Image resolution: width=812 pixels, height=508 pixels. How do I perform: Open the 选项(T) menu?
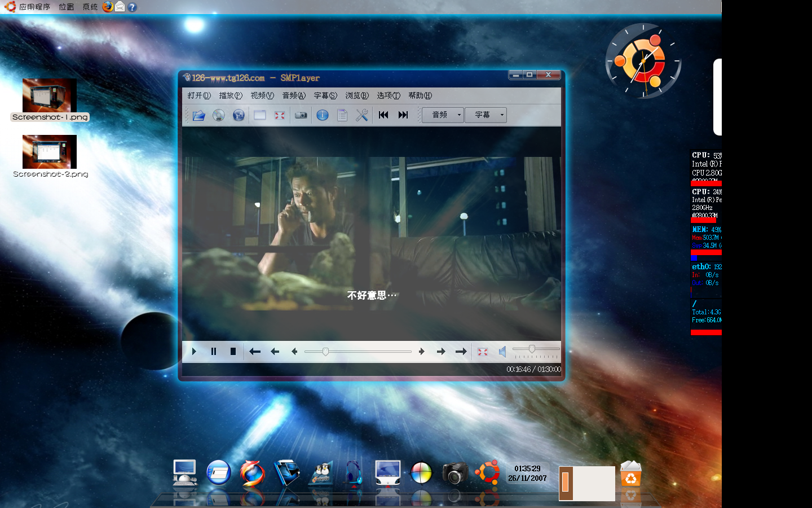tap(389, 95)
